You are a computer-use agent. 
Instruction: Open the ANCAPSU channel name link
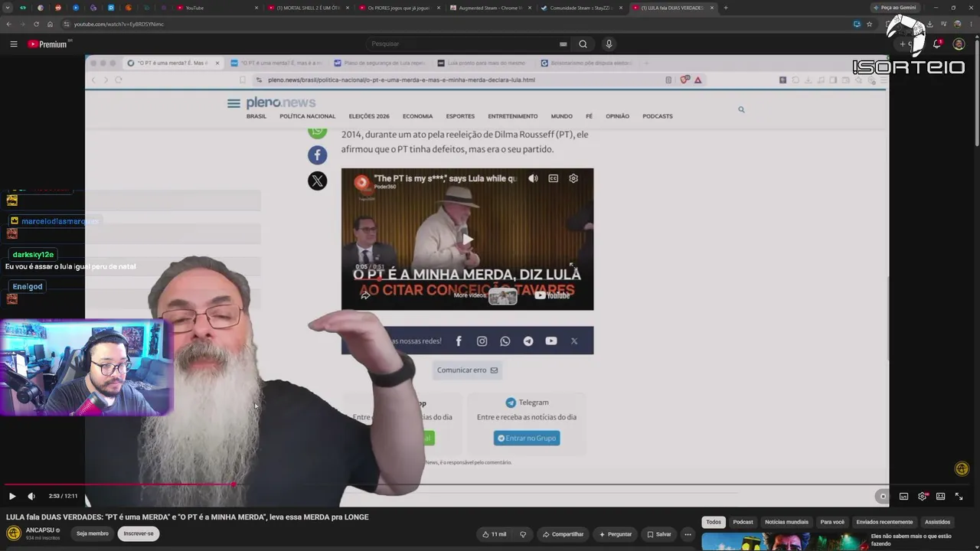click(x=41, y=530)
